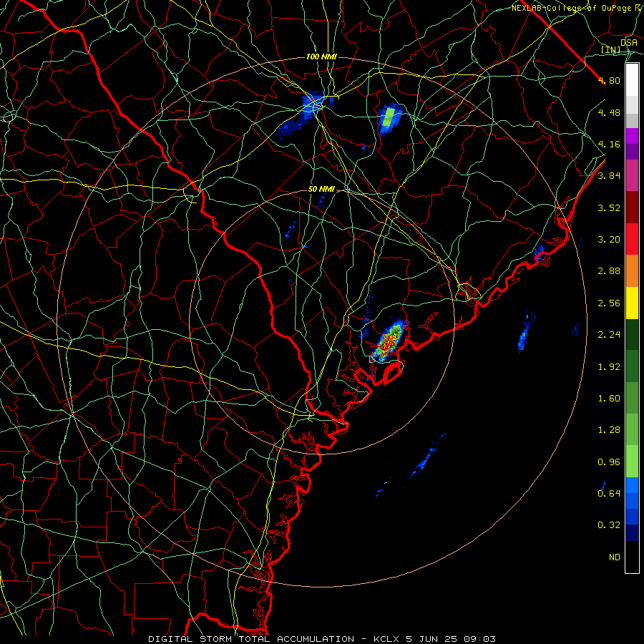644x644 pixels.
Task: Click the ND legend label
Action: pos(615,557)
